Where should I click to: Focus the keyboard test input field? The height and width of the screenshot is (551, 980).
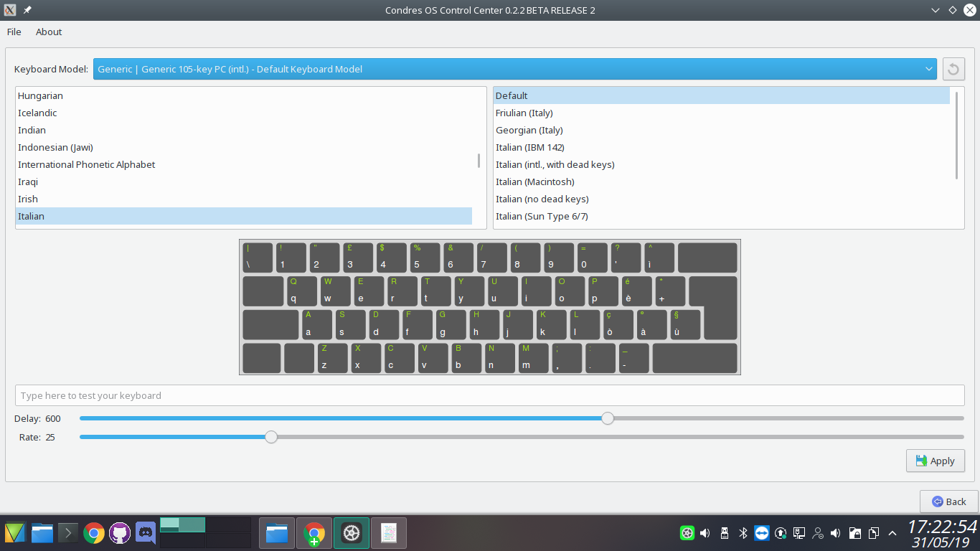coord(489,395)
